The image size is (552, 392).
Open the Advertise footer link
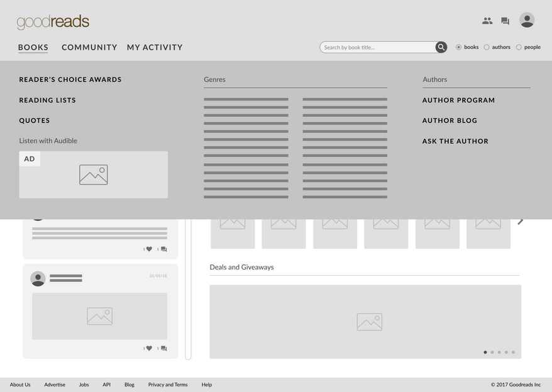pyautogui.click(x=55, y=384)
